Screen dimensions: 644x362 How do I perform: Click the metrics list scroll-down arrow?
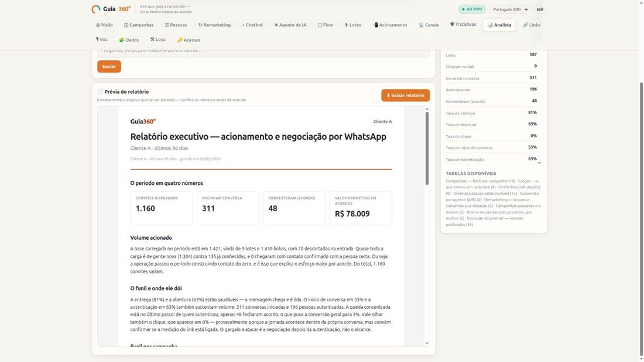click(539, 163)
